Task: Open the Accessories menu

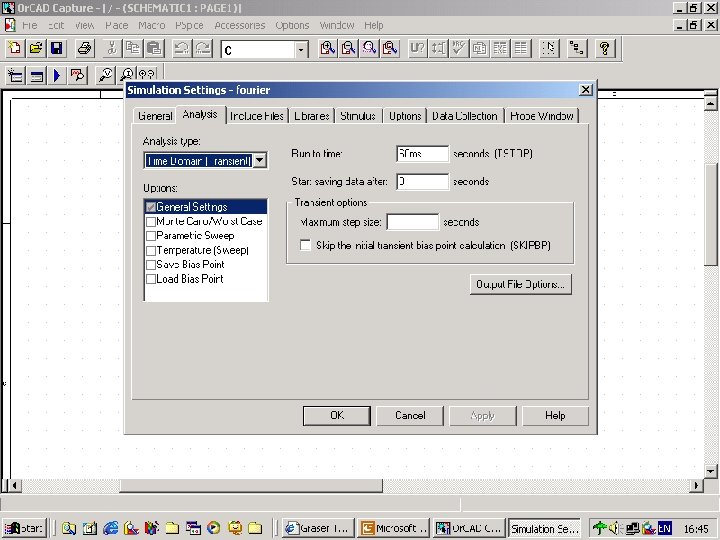Action: [240, 25]
